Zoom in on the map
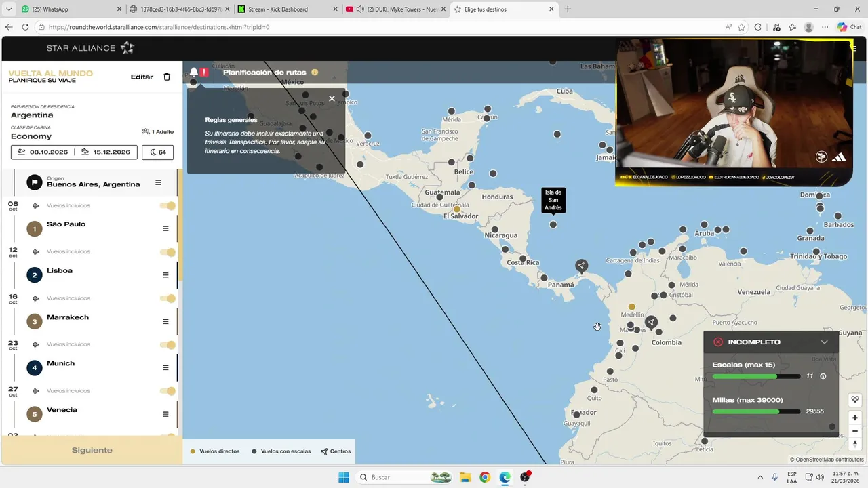Image resolution: width=868 pixels, height=488 pixels. (855, 418)
